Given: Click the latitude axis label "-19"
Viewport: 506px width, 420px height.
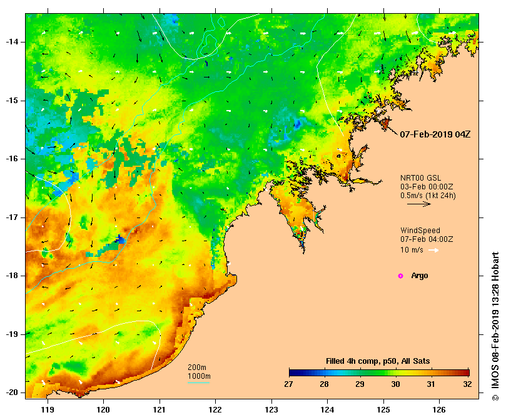Looking at the screenshot, I should coord(12,334).
